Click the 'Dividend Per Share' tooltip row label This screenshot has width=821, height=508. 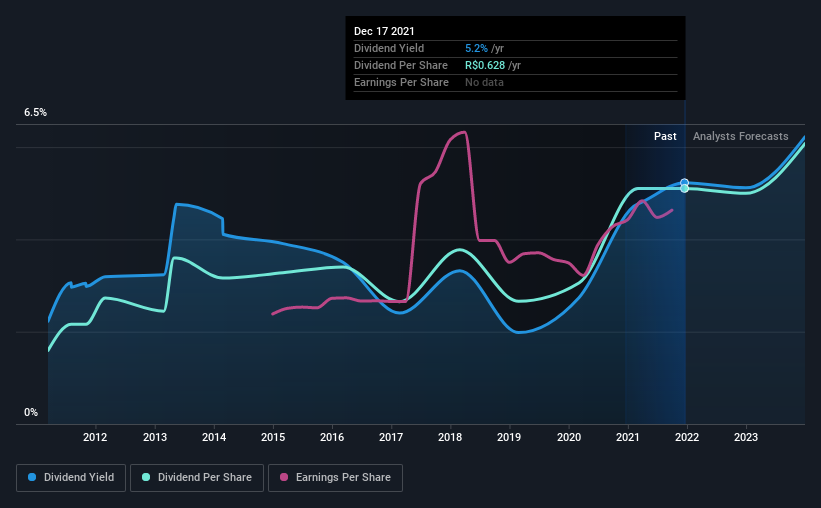[401, 65]
